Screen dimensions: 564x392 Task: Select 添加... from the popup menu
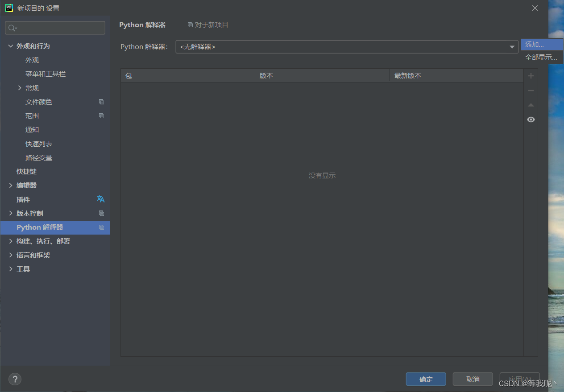[x=542, y=45]
